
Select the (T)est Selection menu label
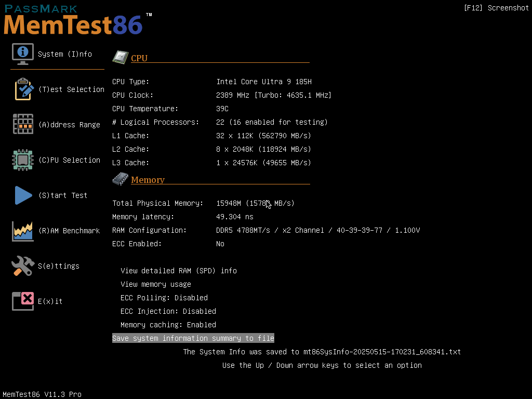pyautogui.click(x=71, y=89)
